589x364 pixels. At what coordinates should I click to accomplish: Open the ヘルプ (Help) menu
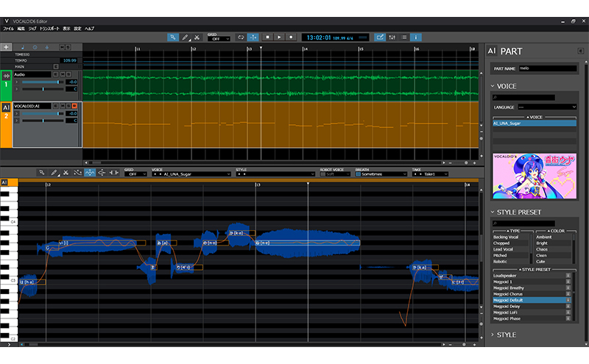(89, 28)
